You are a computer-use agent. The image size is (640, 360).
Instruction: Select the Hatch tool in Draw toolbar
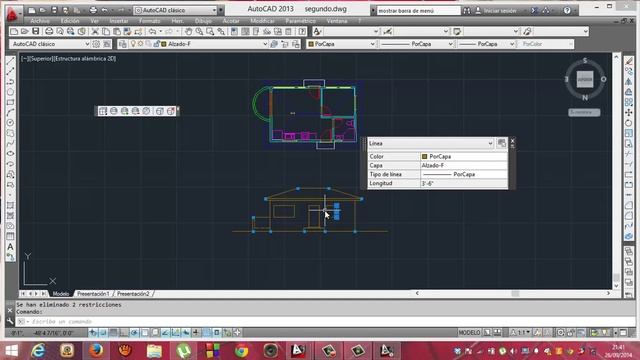[11, 205]
